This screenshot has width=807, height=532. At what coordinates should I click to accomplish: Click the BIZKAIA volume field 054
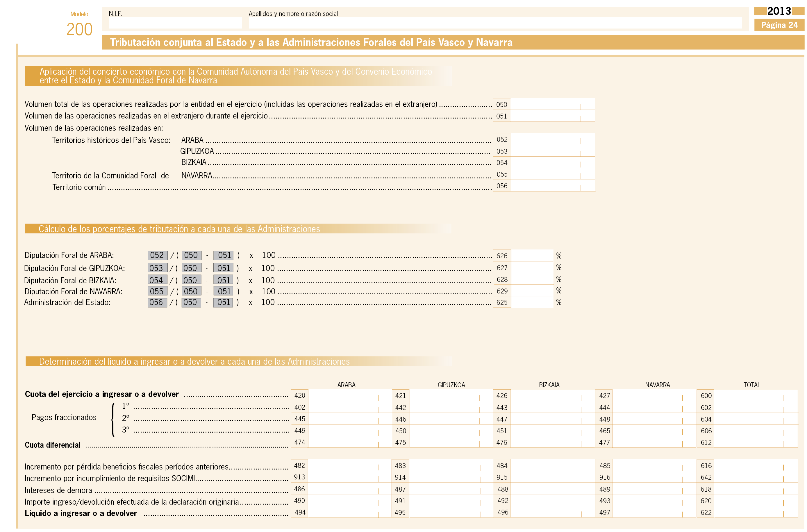click(552, 162)
